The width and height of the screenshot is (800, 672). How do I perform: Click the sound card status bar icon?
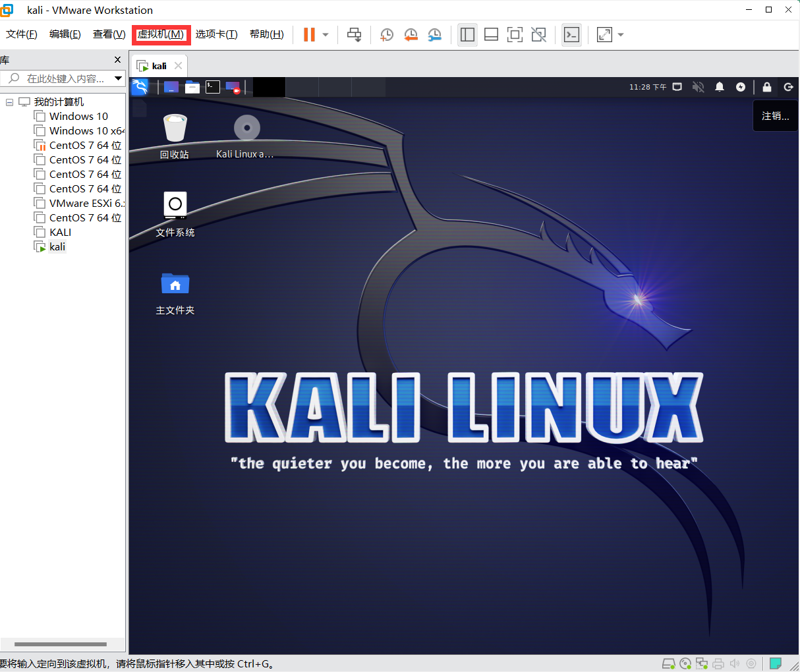[735, 663]
